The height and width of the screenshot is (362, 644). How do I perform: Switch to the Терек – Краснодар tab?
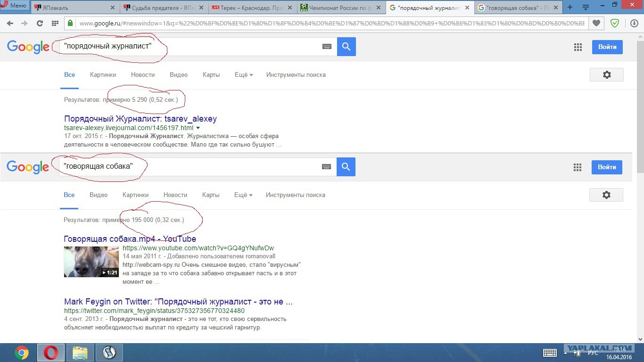click(252, 7)
